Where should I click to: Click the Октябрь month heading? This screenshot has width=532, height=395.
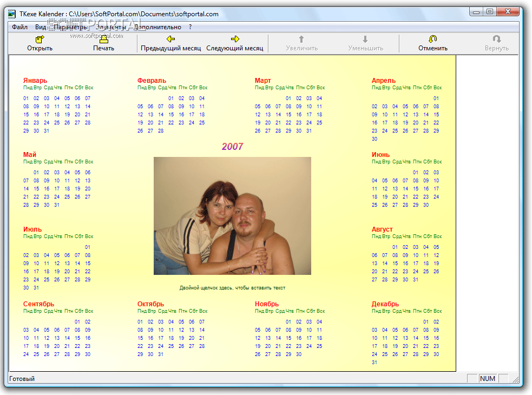(150, 304)
